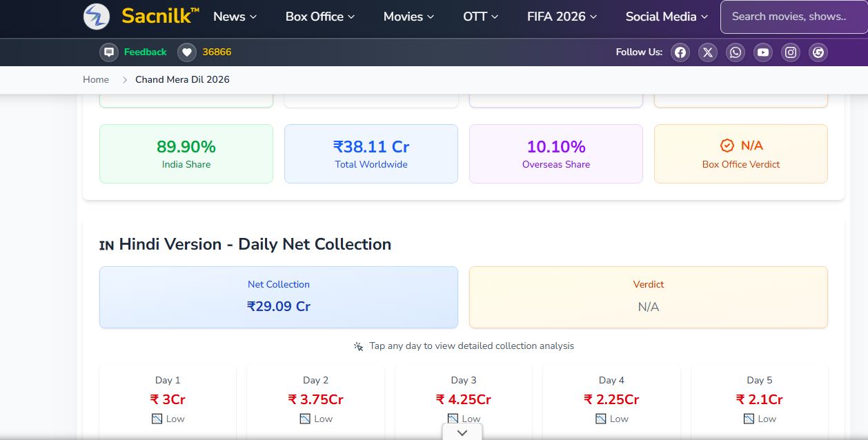
Task: Open the YouTube follow icon
Action: 763,52
